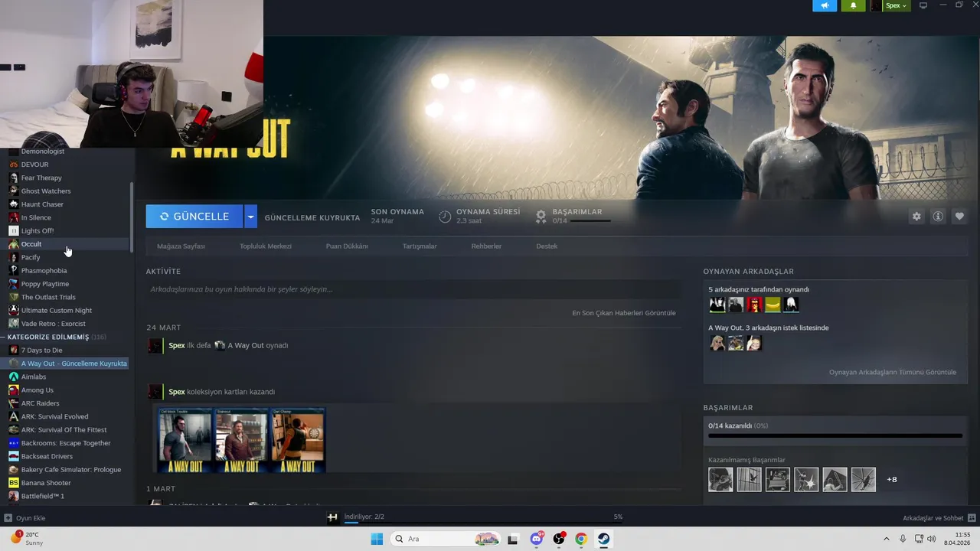This screenshot has height=551, width=980.
Task: Add A Way Out to favorites heart
Action: point(959,217)
